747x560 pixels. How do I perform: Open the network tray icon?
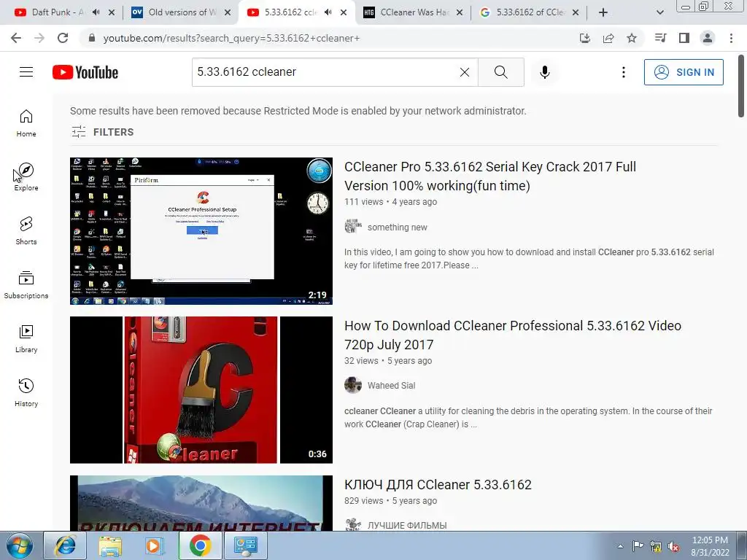[656, 547]
